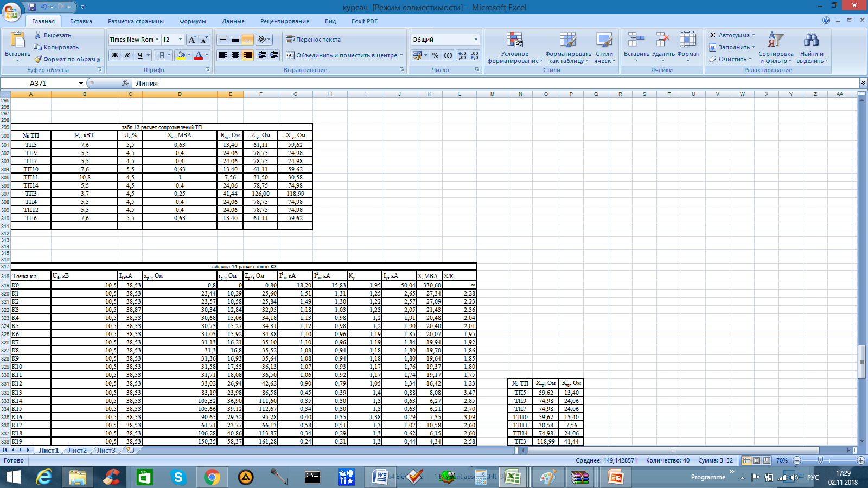The image size is (868, 488).
Task: Toggle underline formatting button
Action: click(x=140, y=55)
